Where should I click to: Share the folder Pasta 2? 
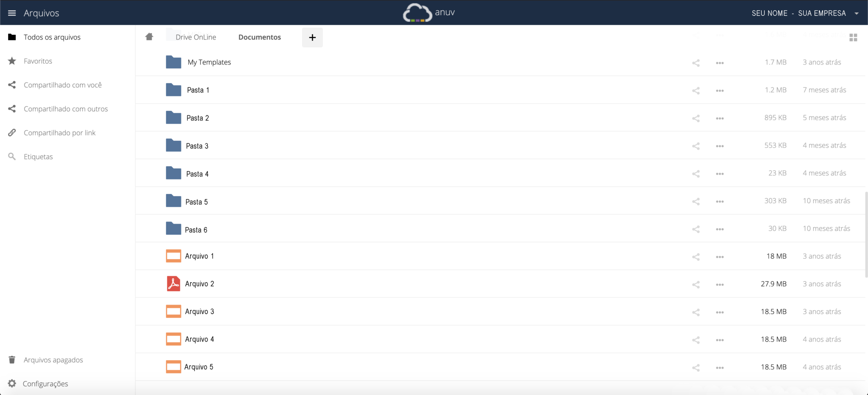[x=696, y=118]
